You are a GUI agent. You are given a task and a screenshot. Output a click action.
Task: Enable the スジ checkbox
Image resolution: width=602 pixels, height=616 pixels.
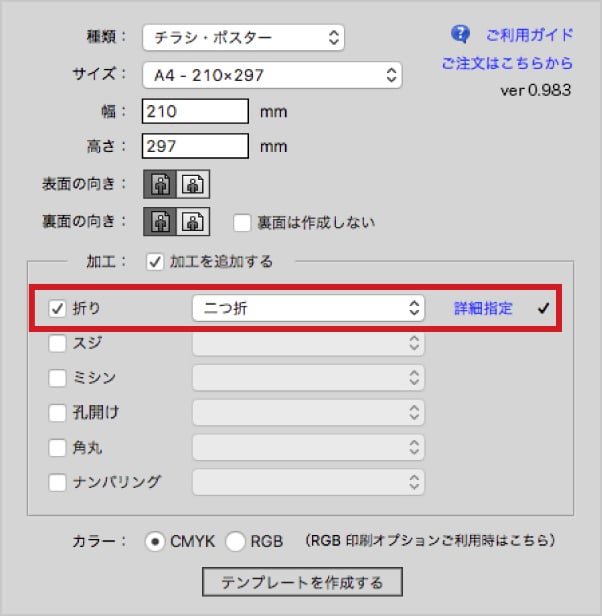[57, 343]
